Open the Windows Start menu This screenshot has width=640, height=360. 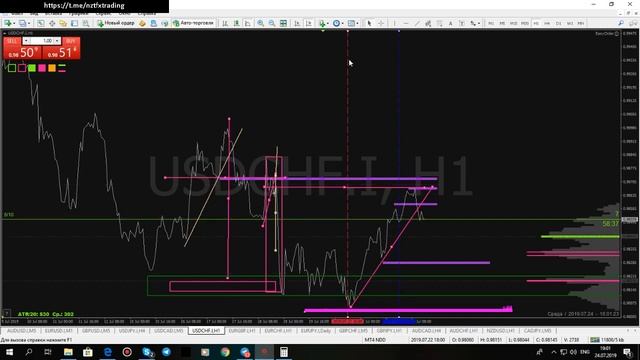point(9,352)
